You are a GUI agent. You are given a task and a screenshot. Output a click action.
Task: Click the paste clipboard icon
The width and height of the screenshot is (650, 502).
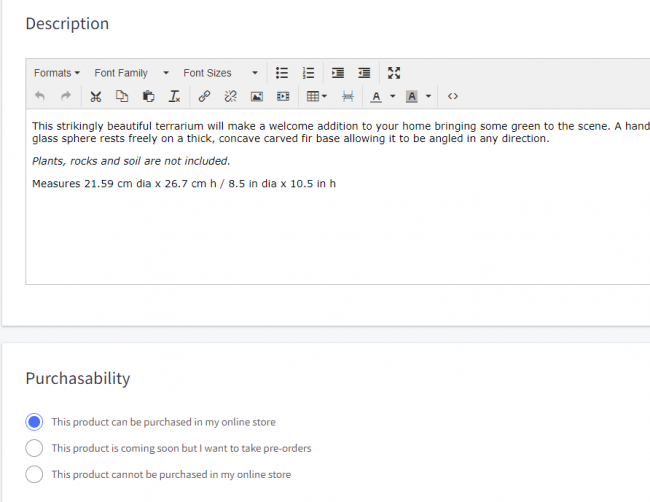pos(148,97)
